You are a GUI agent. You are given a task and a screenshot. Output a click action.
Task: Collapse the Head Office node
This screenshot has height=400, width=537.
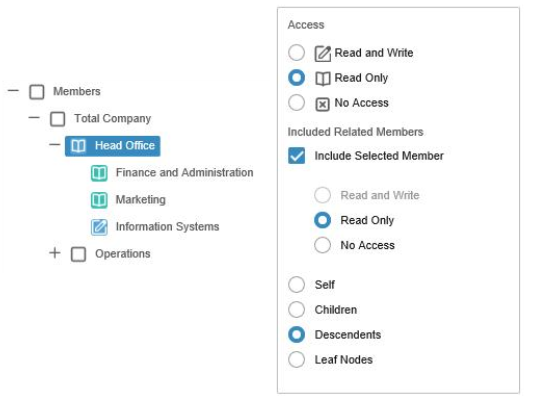pyautogui.click(x=55, y=145)
